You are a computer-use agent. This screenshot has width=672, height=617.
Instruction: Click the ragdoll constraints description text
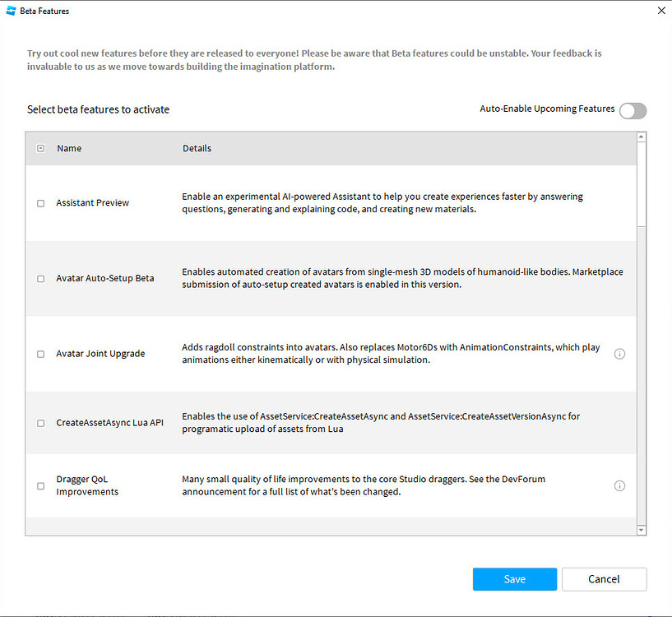(x=391, y=353)
